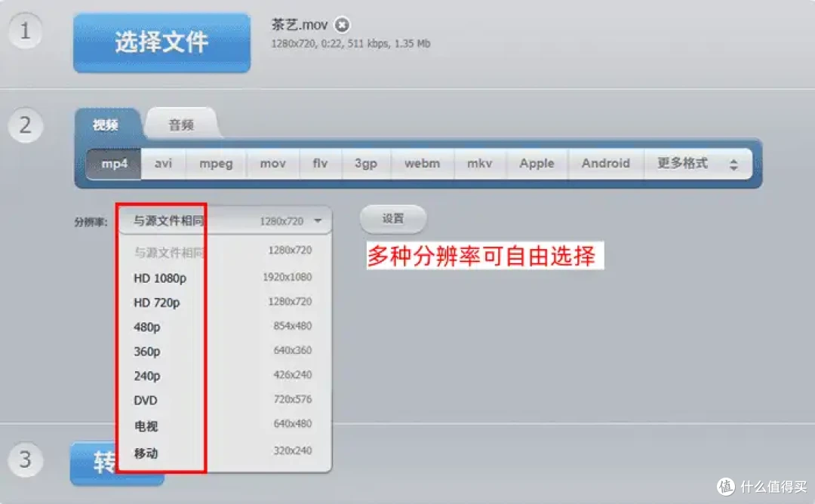Open the 更多格式 dropdown
This screenshot has height=504, width=815.
click(x=697, y=164)
